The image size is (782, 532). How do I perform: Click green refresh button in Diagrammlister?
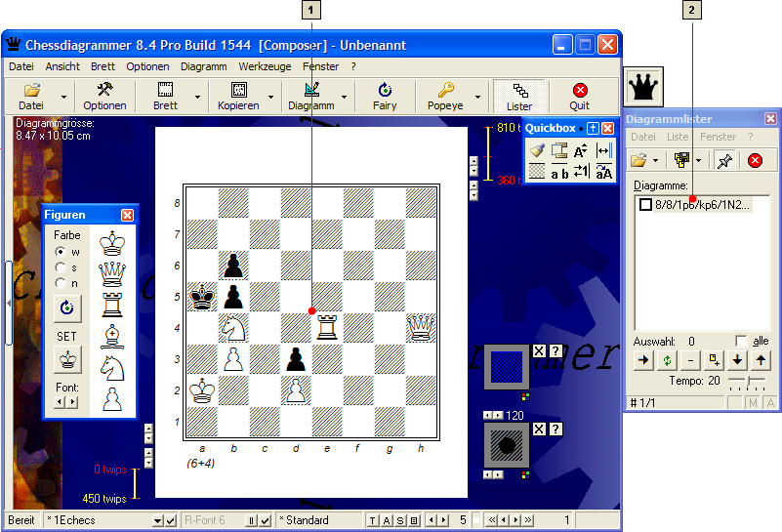668,360
